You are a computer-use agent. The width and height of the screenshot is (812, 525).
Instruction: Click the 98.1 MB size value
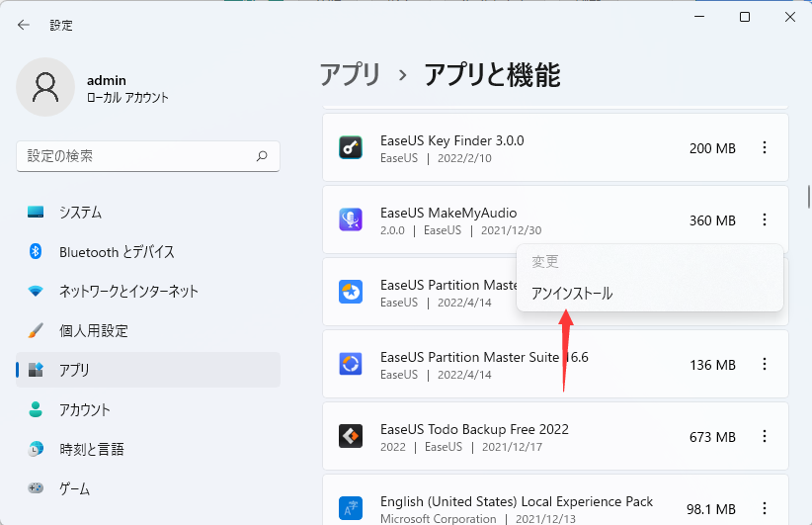[x=711, y=509]
